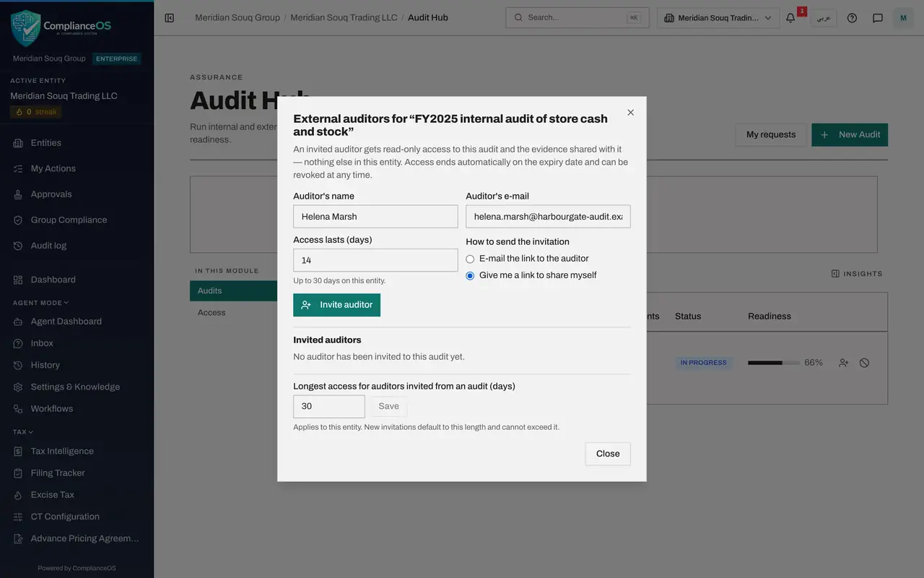The height and width of the screenshot is (578, 924).
Task: Click the Invite auditor button
Action: [x=336, y=305]
